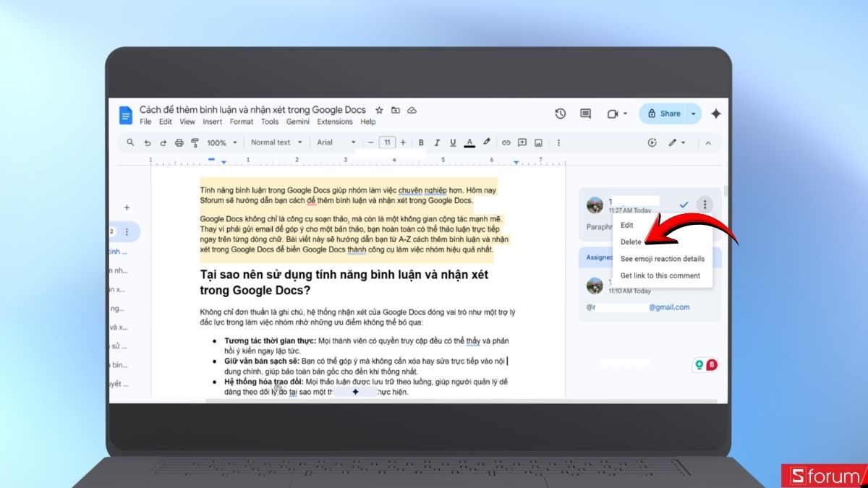The image size is (868, 488).
Task: Open the highlight color pen tool
Action: [x=487, y=142]
